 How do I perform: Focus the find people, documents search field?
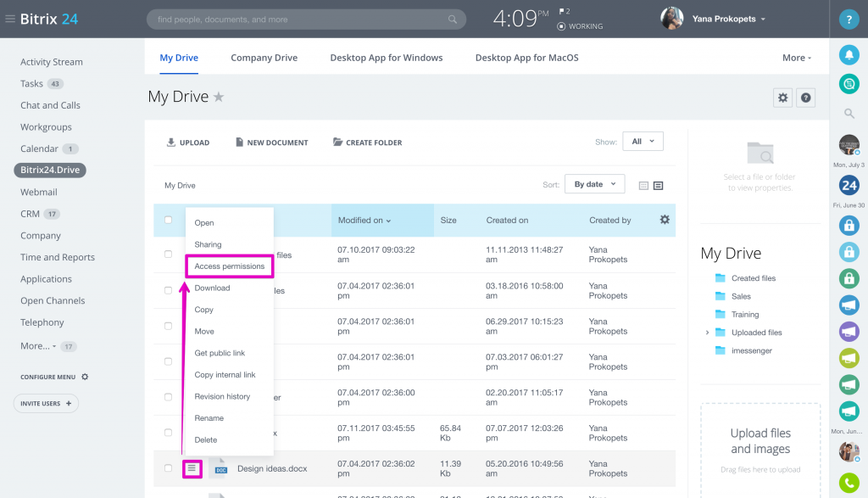[306, 20]
